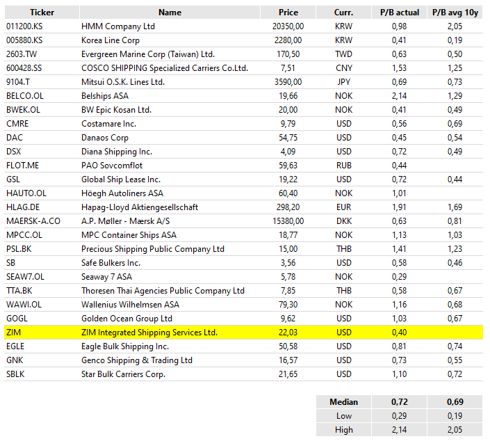Select MPC Container Ships ASA cell

(170, 235)
